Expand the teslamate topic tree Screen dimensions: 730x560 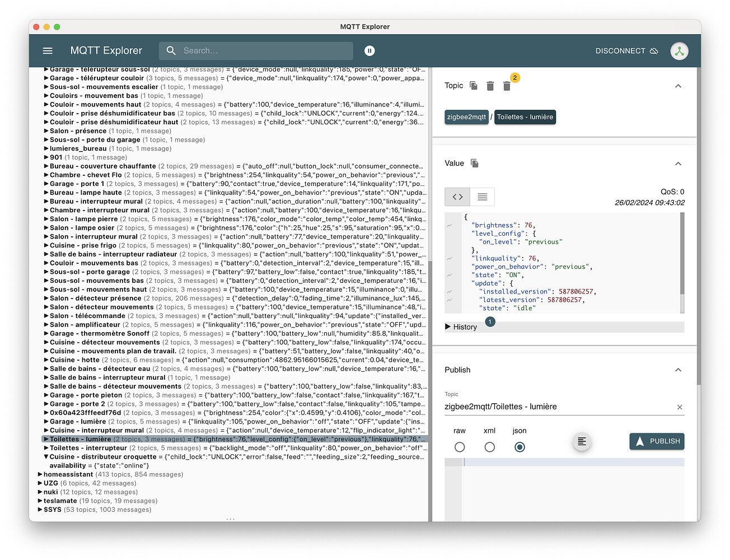coord(40,501)
